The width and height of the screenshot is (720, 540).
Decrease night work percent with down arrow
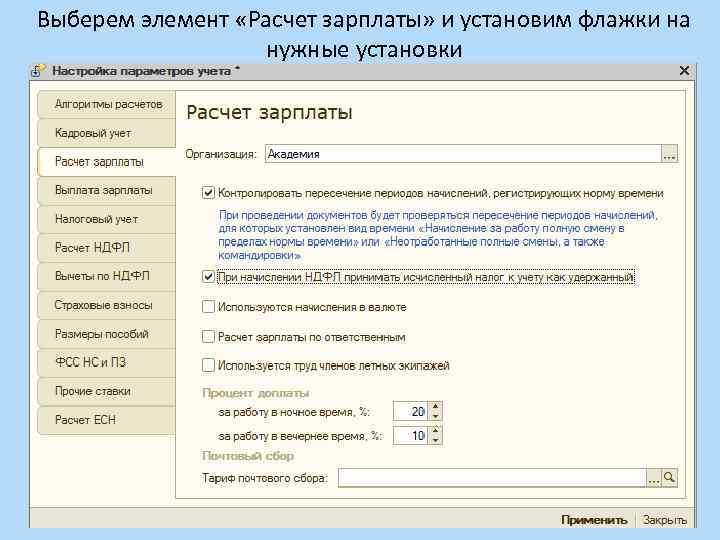[x=435, y=416]
